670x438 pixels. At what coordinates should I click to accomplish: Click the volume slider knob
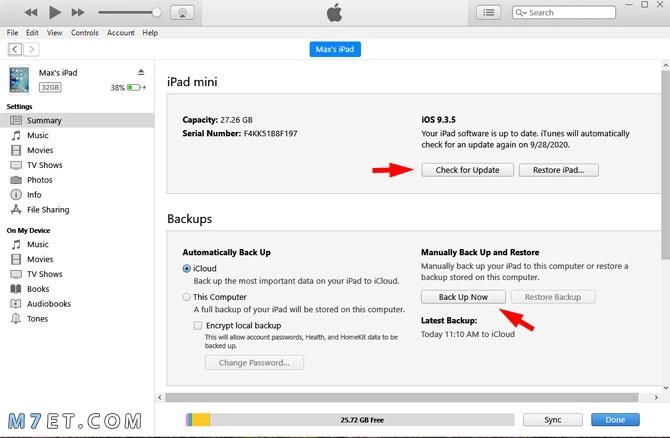(157, 12)
